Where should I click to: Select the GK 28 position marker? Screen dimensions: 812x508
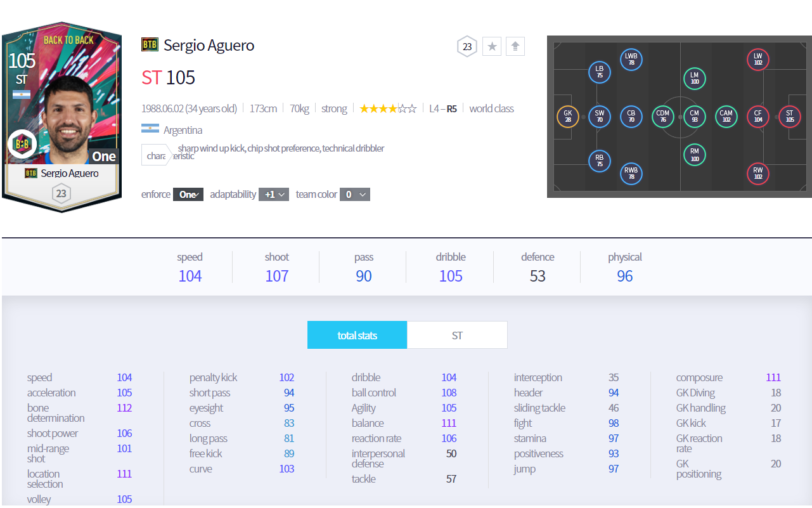pos(567,117)
